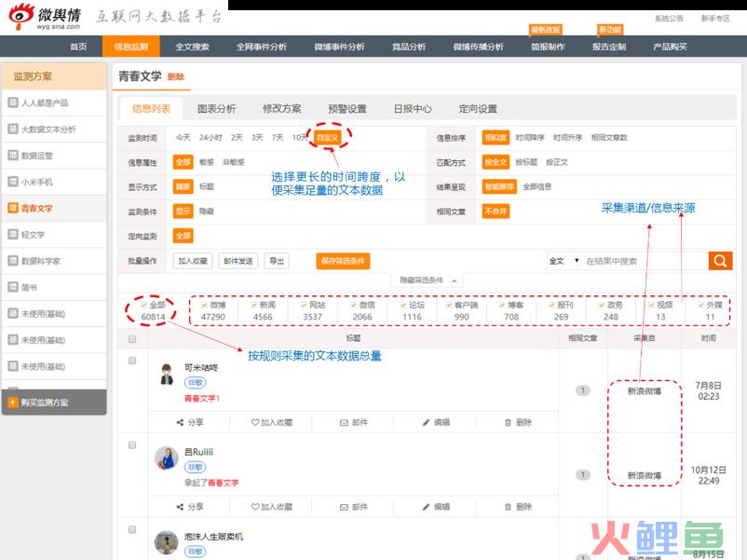The width and height of the screenshot is (747, 560).
Task: Open 产品购买 in the navigation bar
Action: pyautogui.click(x=670, y=47)
